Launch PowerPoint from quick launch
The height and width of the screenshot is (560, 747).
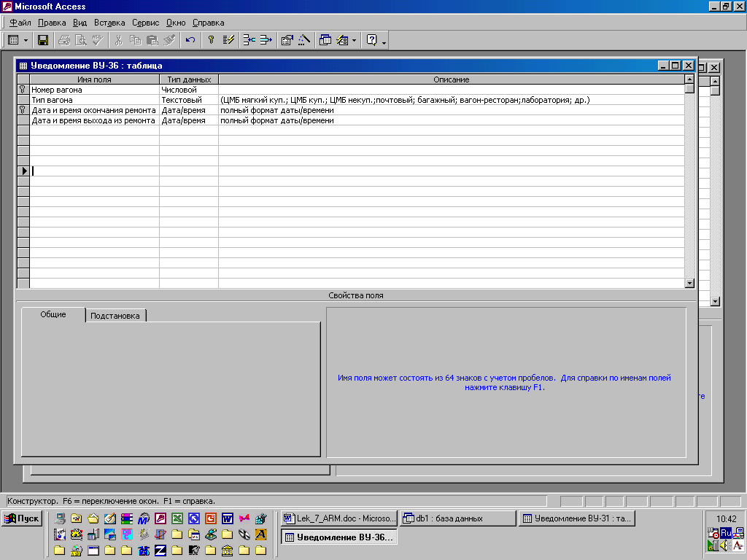pos(211,518)
